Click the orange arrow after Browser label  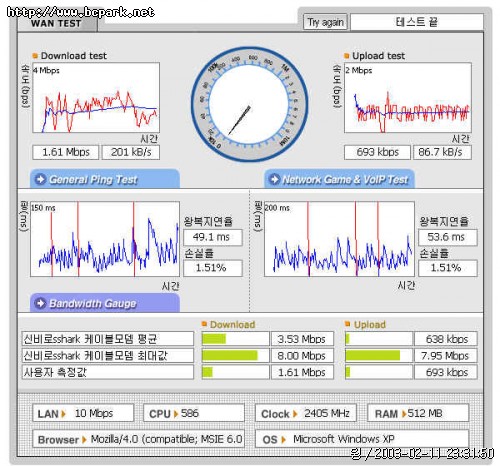pyautogui.click(x=84, y=440)
